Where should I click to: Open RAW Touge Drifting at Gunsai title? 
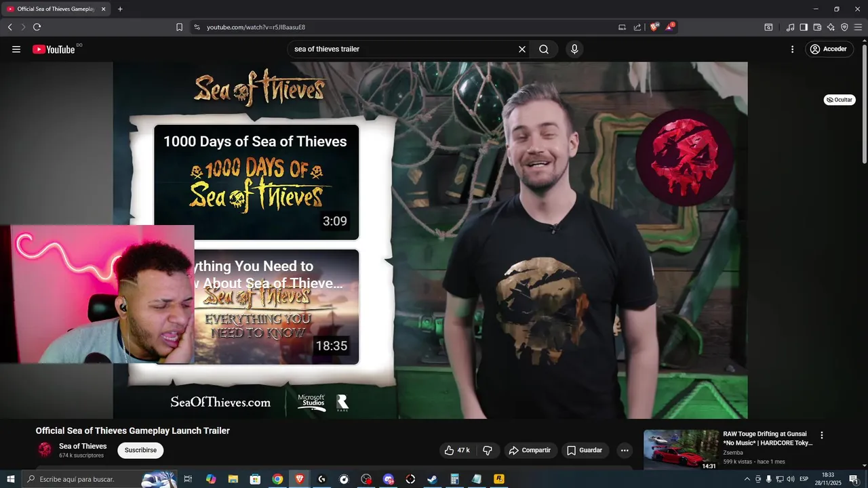[x=768, y=438]
